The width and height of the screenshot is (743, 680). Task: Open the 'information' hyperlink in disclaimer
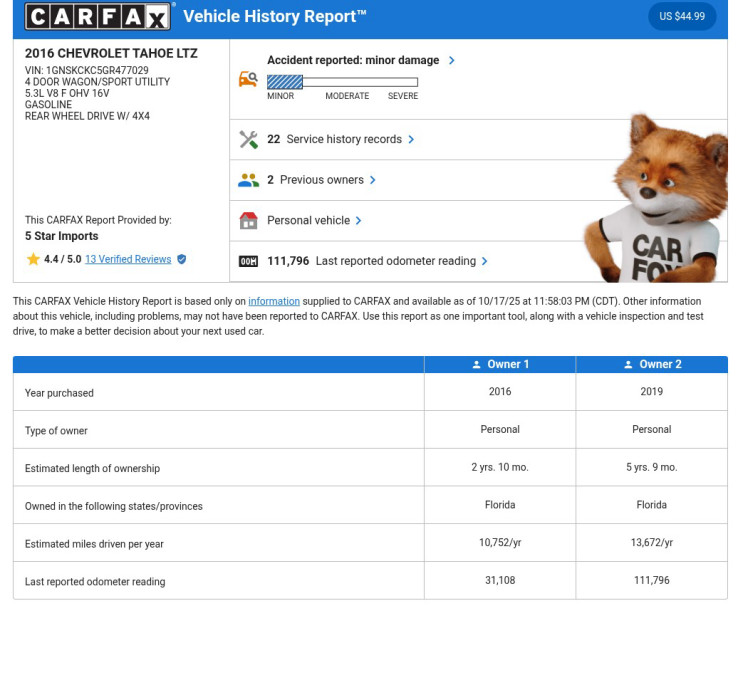pos(274,301)
